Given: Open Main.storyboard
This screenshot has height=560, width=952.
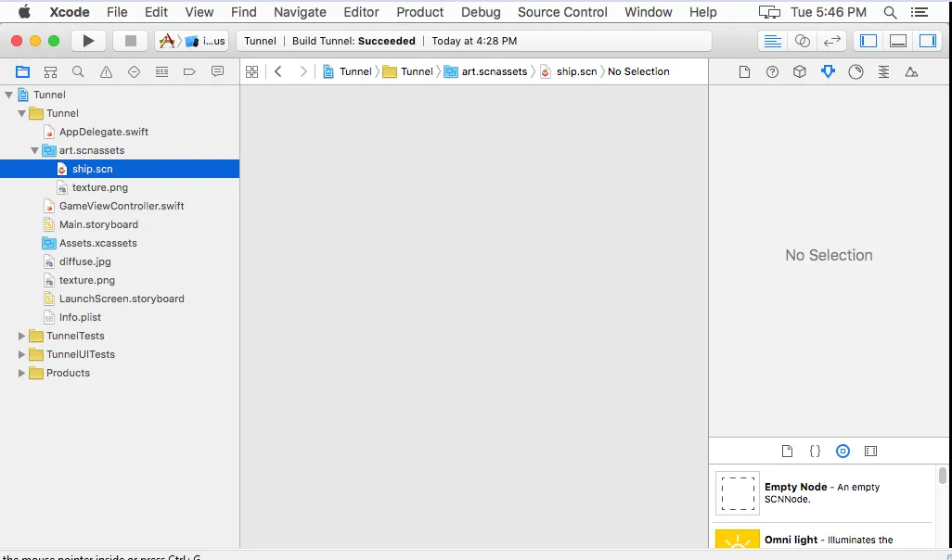Looking at the screenshot, I should 120,224.
